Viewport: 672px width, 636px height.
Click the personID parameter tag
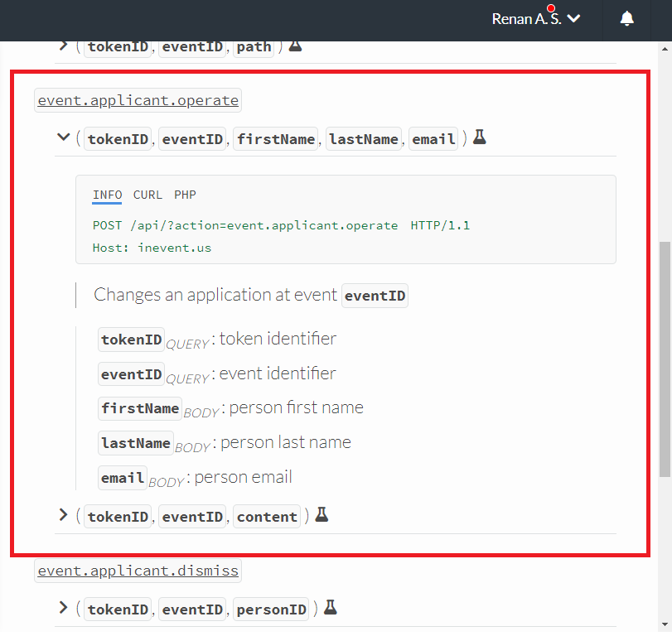point(271,609)
